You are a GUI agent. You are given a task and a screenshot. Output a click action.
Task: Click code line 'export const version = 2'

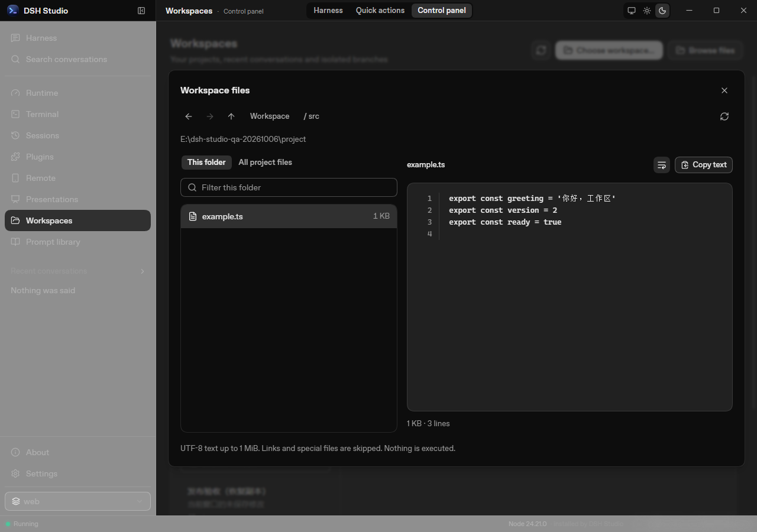pyautogui.click(x=503, y=210)
